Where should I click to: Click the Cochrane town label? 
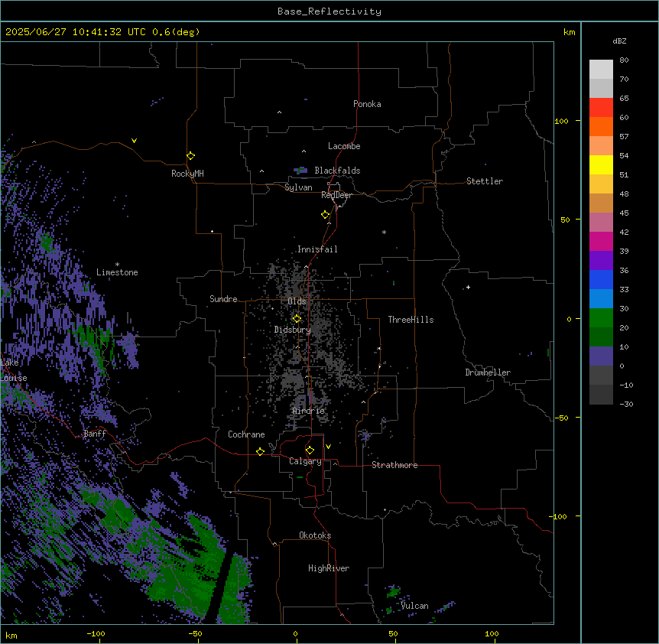click(x=246, y=434)
